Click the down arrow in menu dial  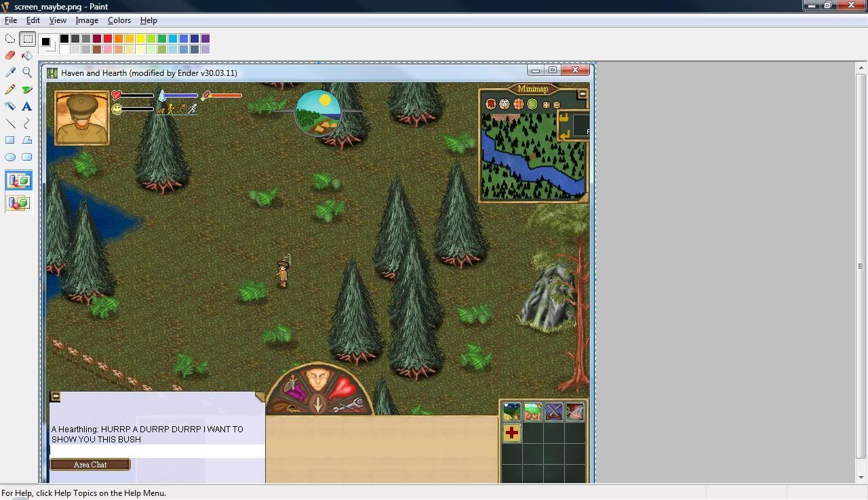[317, 404]
